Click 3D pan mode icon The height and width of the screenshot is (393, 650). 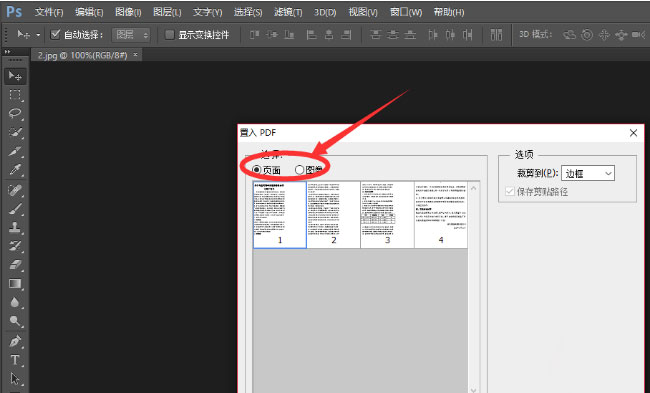[604, 35]
